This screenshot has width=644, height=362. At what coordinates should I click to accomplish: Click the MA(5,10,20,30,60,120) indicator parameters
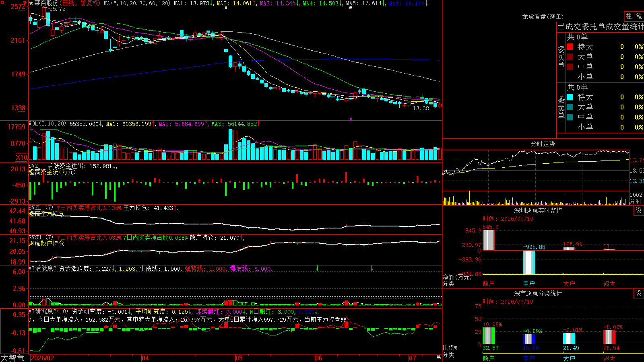(137, 3)
